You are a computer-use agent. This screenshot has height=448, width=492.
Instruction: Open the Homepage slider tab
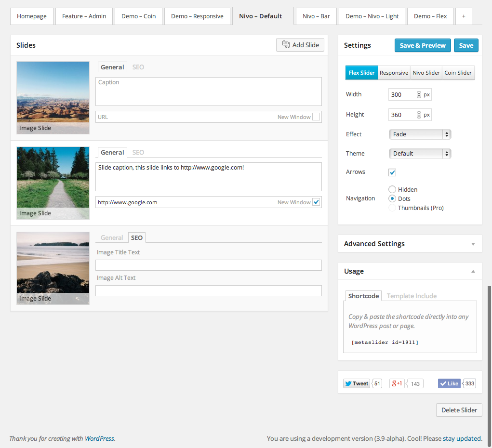[32, 16]
